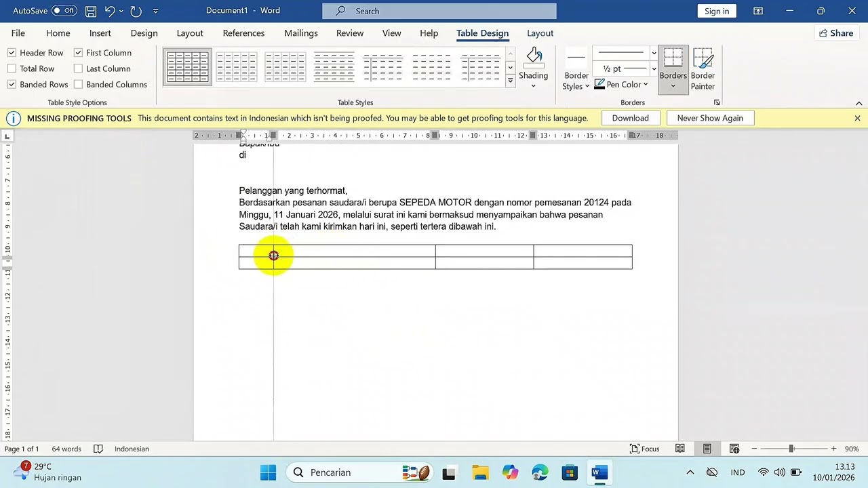Click the Word icon in the taskbar
This screenshot has width=868, height=488.
pos(599,472)
